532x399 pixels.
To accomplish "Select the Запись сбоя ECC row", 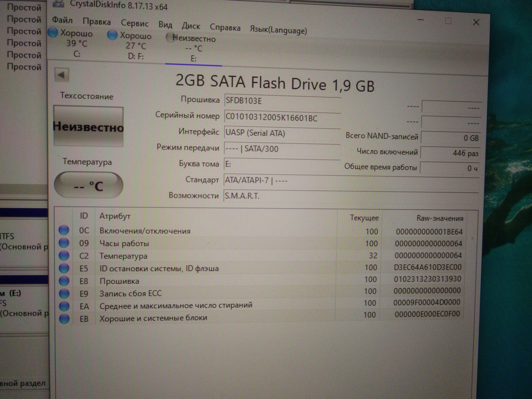I will coord(261,292).
